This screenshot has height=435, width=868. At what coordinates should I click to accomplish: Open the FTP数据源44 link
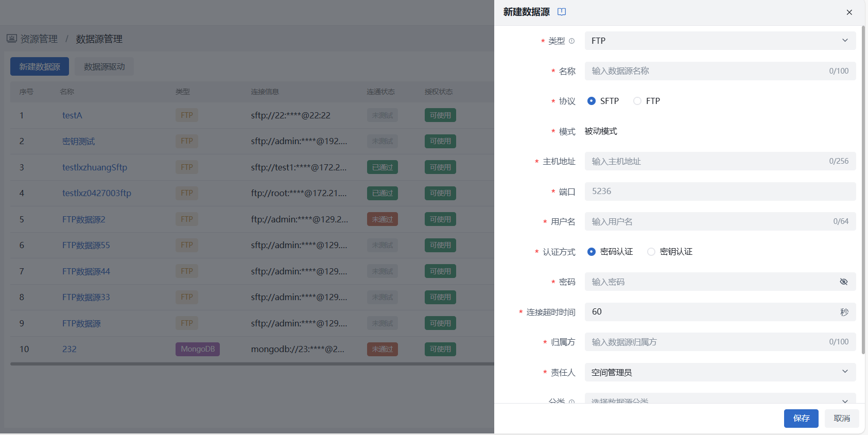tap(86, 271)
